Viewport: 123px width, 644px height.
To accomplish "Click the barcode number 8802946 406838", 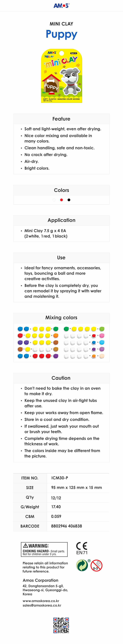I will [x=67, y=526].
